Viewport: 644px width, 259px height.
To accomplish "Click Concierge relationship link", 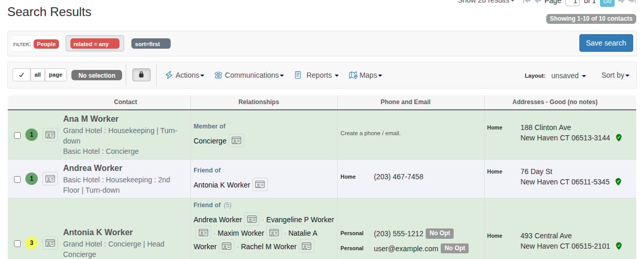I will (x=210, y=141).
